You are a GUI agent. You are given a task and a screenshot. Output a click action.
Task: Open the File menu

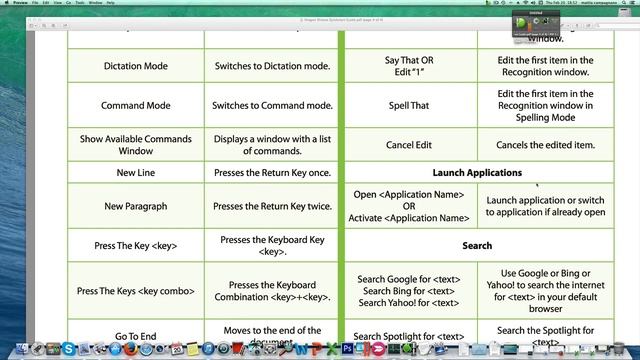(35, 3)
